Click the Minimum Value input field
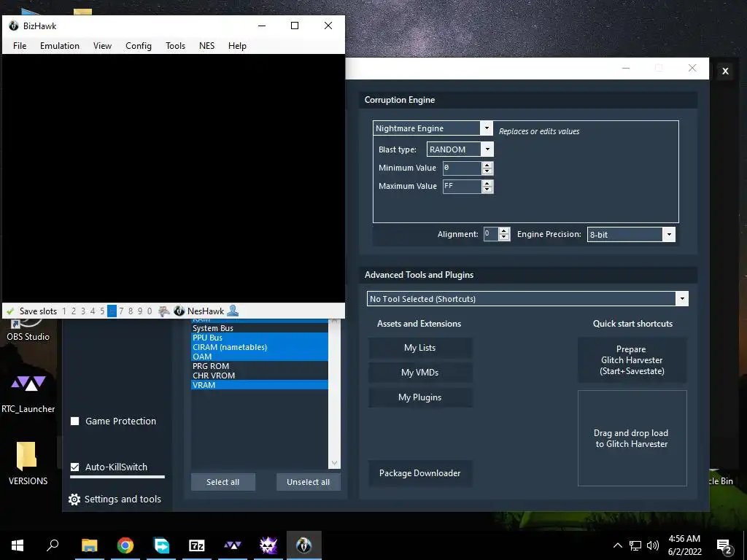Screen dimensions: 747x560 pos(462,168)
